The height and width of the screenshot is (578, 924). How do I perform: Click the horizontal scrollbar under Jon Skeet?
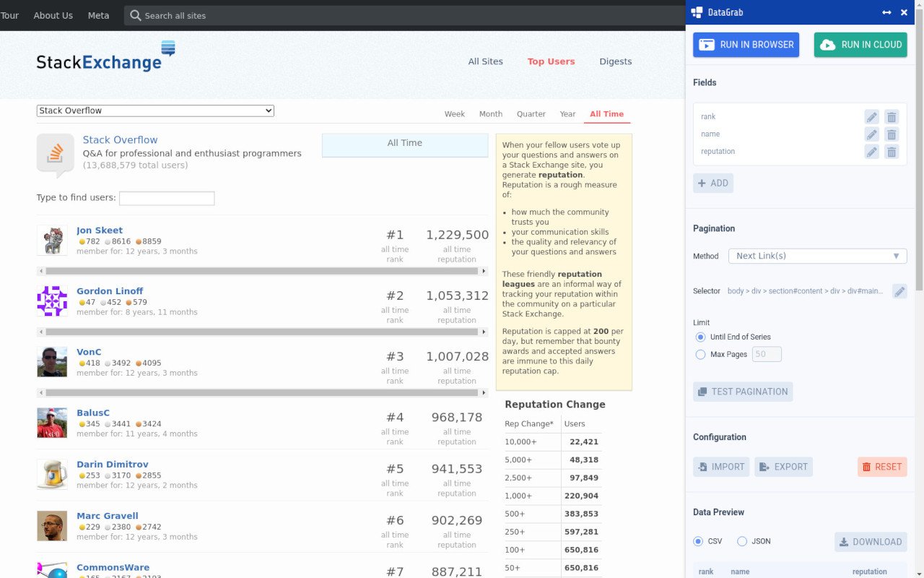pyautogui.click(x=262, y=271)
